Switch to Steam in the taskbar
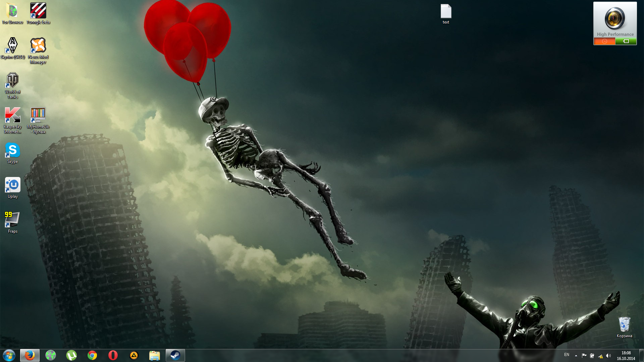The height and width of the screenshot is (362, 644). point(175,355)
